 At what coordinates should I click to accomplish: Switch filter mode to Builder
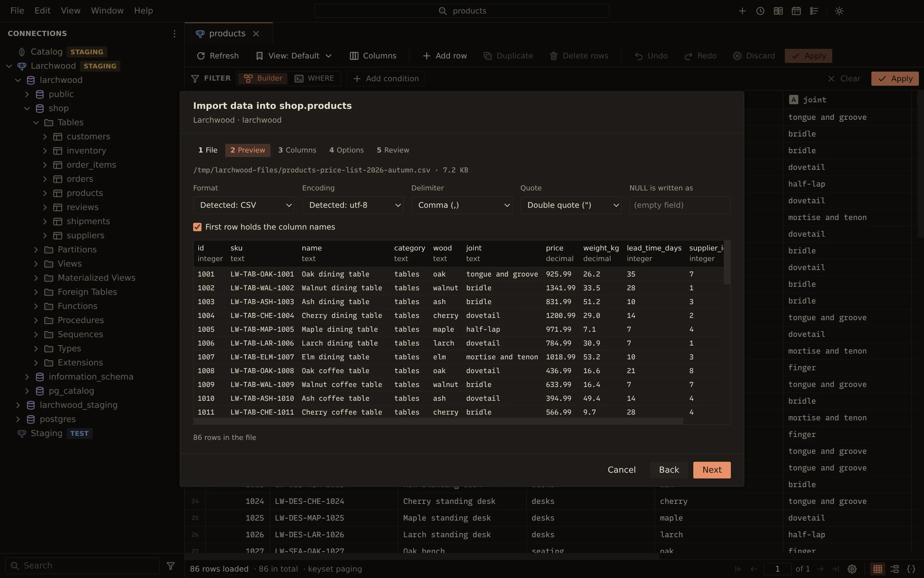point(263,78)
